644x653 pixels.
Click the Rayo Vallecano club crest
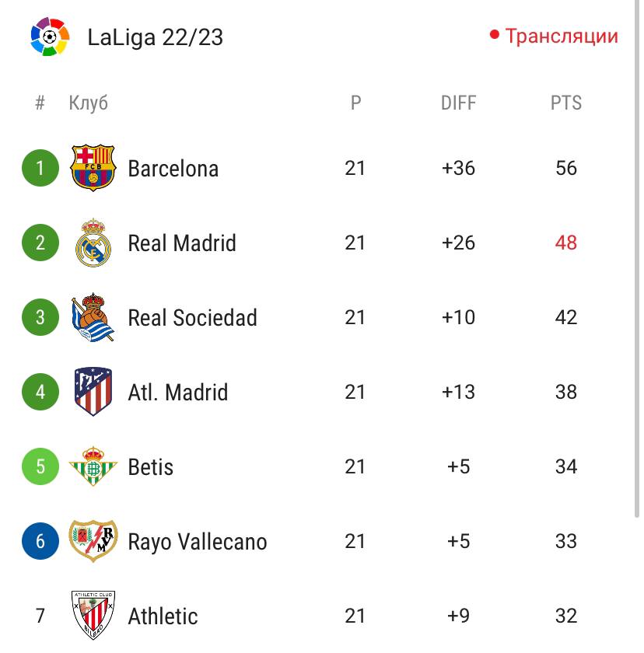click(x=93, y=541)
